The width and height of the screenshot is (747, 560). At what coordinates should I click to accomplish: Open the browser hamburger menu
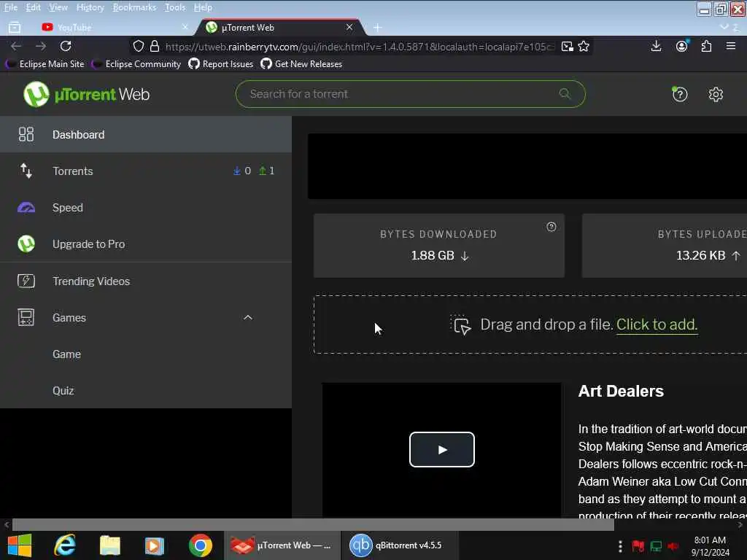(731, 46)
